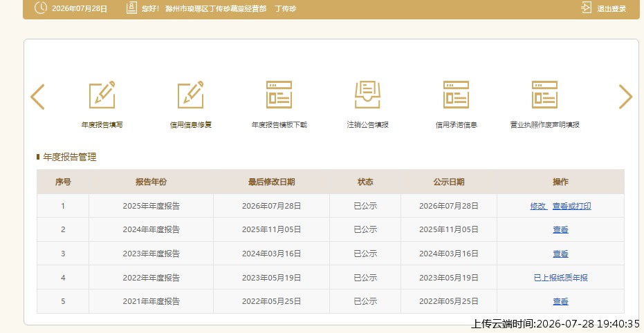The width and height of the screenshot is (644, 333).
Task: Click last-modified date 2022年05月25日
Action: point(271,301)
